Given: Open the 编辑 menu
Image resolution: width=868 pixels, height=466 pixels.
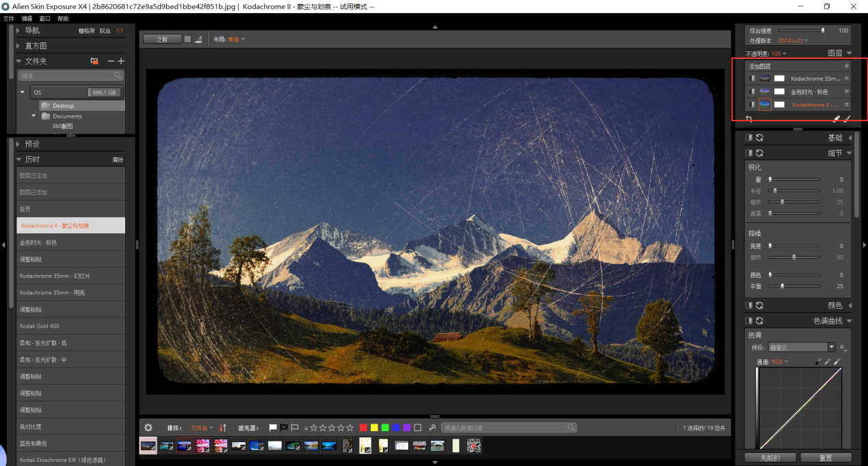Looking at the screenshot, I should point(27,18).
